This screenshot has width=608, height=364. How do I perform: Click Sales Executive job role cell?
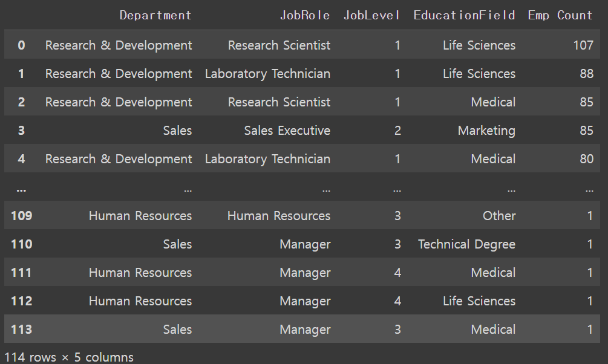click(287, 130)
